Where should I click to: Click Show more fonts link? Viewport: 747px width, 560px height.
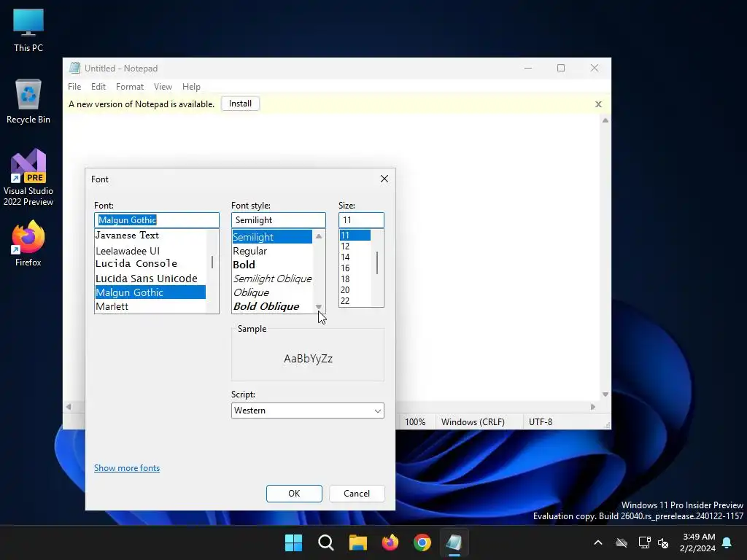[127, 468]
